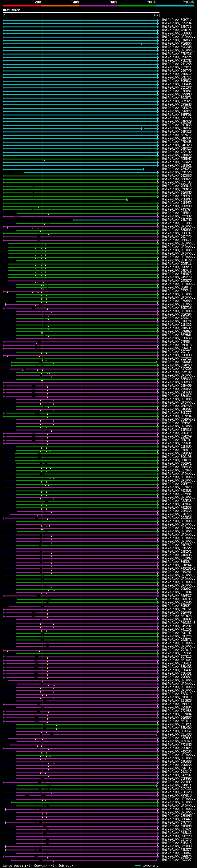The height and width of the screenshot is (868, 197).
Task: Select text UniRef100_P70553
Action: (176, 301)
